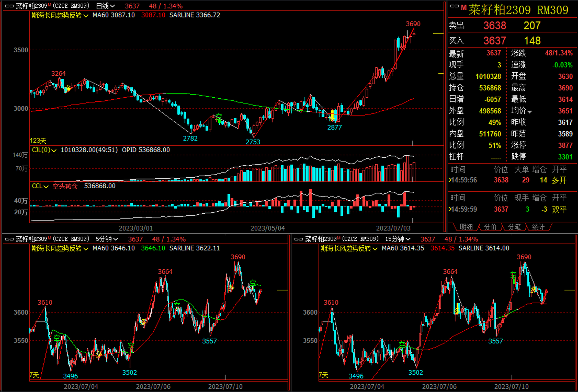Click the 涨停 value 3877
Viewport: 578px width, 392px height.
click(565, 145)
